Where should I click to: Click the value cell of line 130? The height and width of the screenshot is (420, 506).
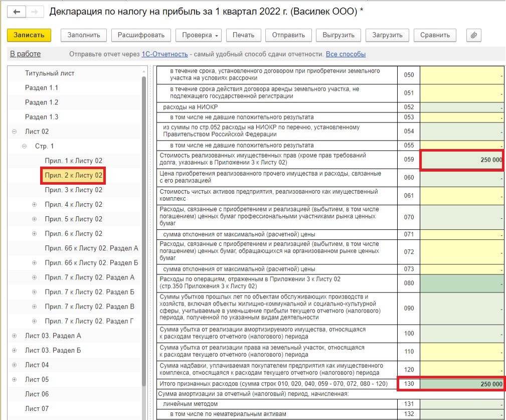pos(462,384)
